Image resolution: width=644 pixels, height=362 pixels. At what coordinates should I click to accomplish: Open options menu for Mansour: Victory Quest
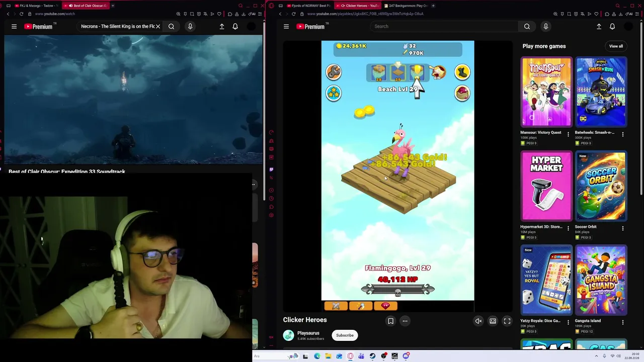(x=568, y=134)
